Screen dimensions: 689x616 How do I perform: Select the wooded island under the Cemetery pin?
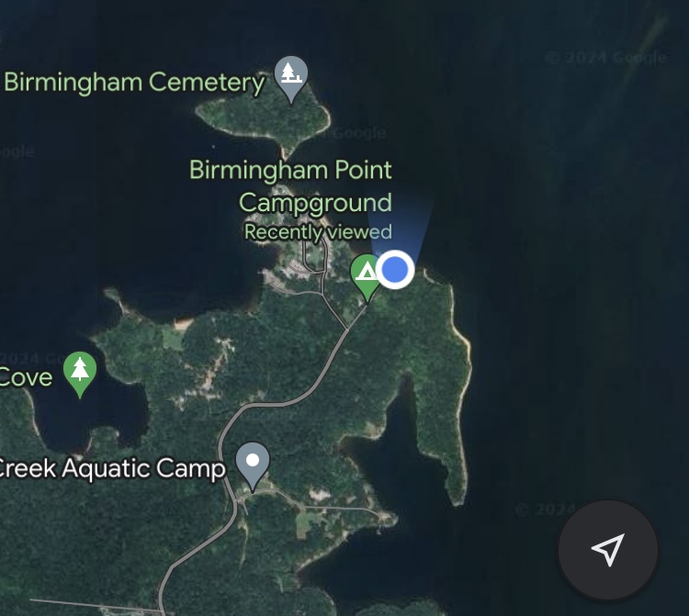pos(263,117)
